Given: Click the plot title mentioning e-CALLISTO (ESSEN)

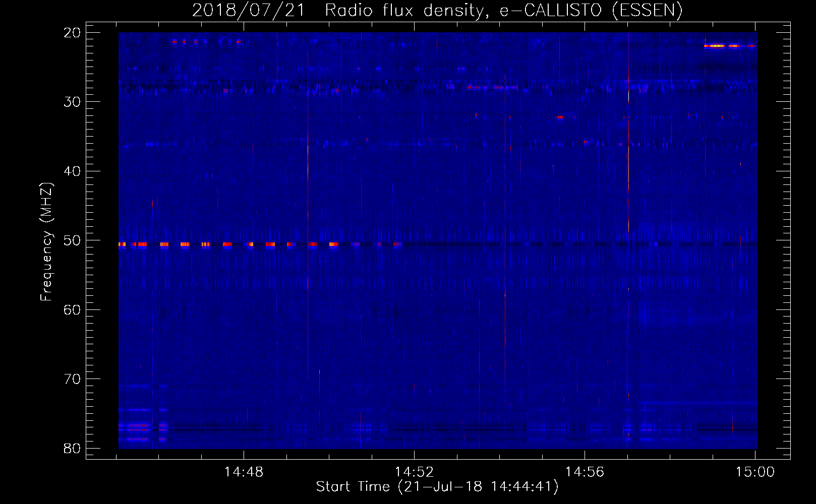Looking at the screenshot, I should point(437,10).
